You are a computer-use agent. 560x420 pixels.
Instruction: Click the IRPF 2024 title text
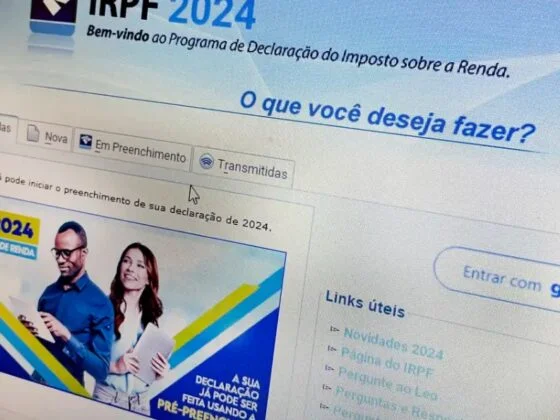[x=172, y=11]
